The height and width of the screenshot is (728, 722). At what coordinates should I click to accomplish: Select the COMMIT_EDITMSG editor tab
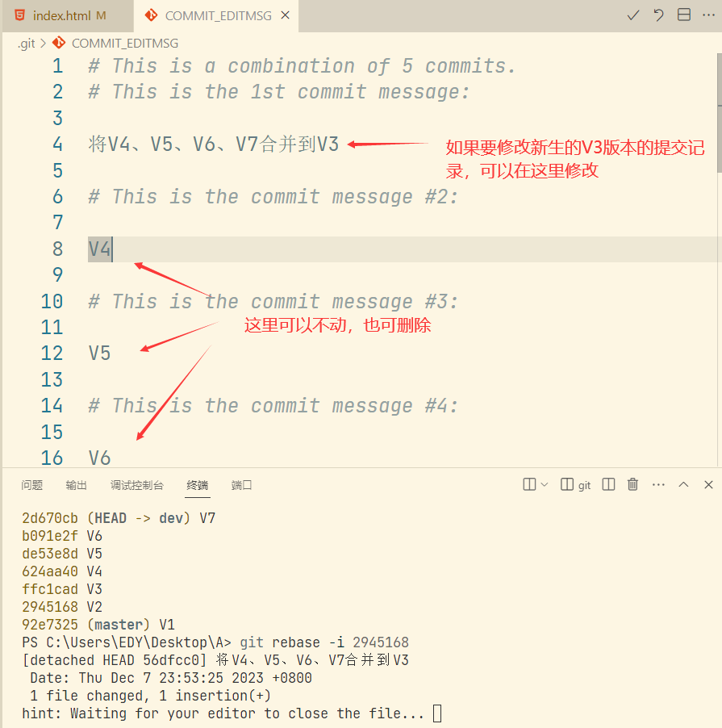[x=216, y=16]
